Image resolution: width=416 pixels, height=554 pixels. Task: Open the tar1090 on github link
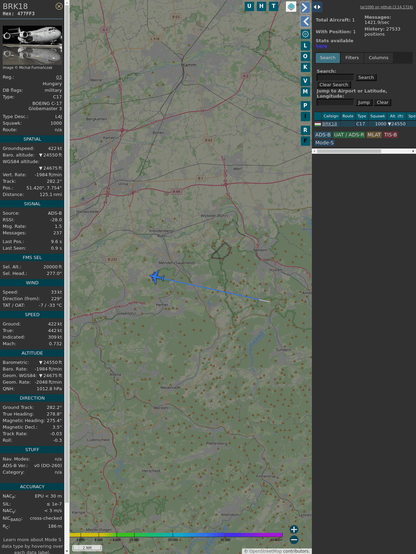pos(386,7)
